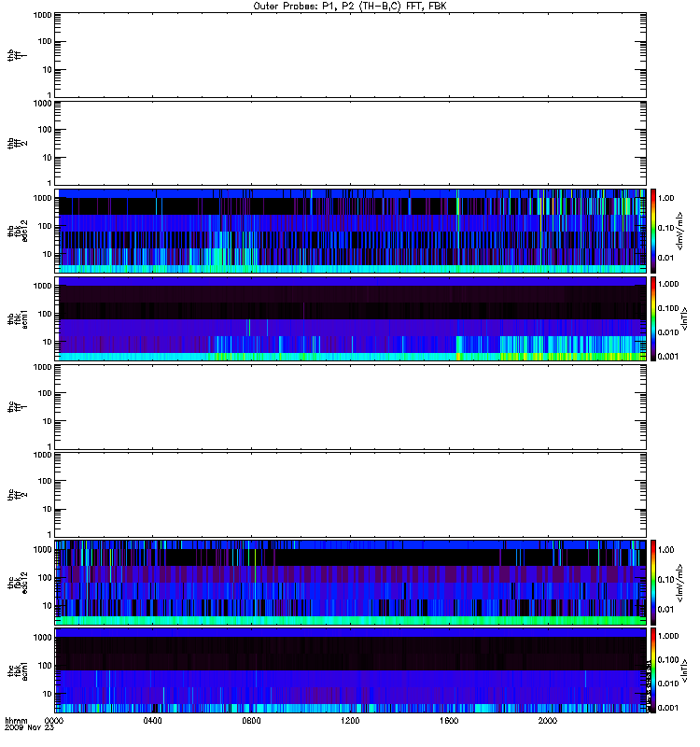Screen dimensions: 700x747
Task: Click y-axis tick "1" of thb fff 2 panel
Action: (49, 183)
